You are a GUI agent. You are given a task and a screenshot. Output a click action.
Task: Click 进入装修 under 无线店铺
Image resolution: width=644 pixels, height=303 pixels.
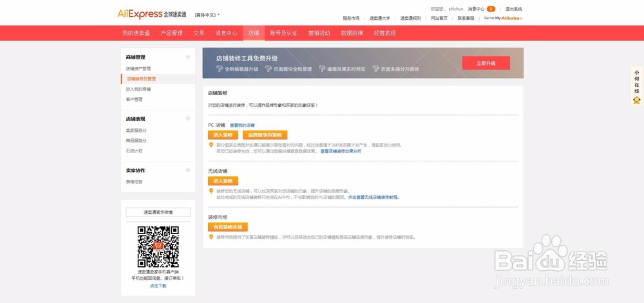223,181
